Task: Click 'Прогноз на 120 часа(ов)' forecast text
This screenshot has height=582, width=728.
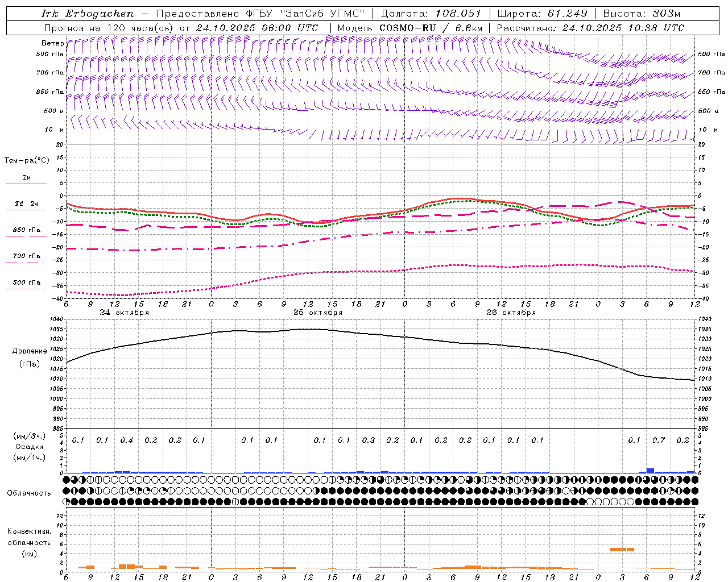Action: 109,28
